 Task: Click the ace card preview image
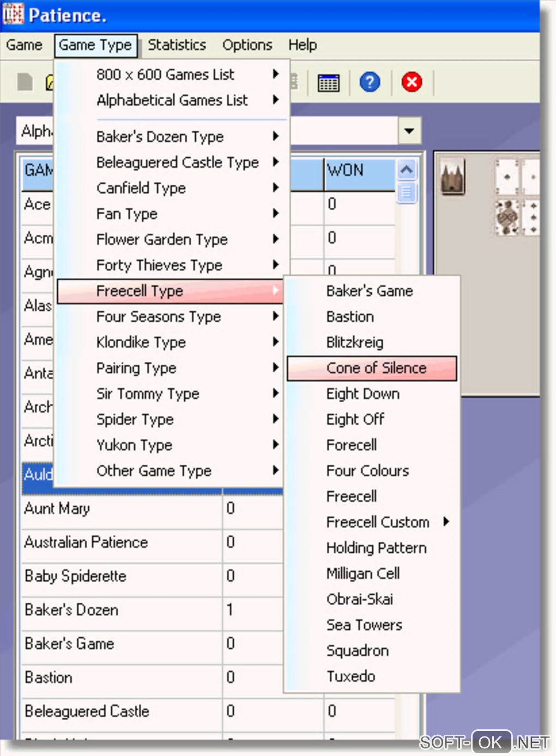[507, 176]
